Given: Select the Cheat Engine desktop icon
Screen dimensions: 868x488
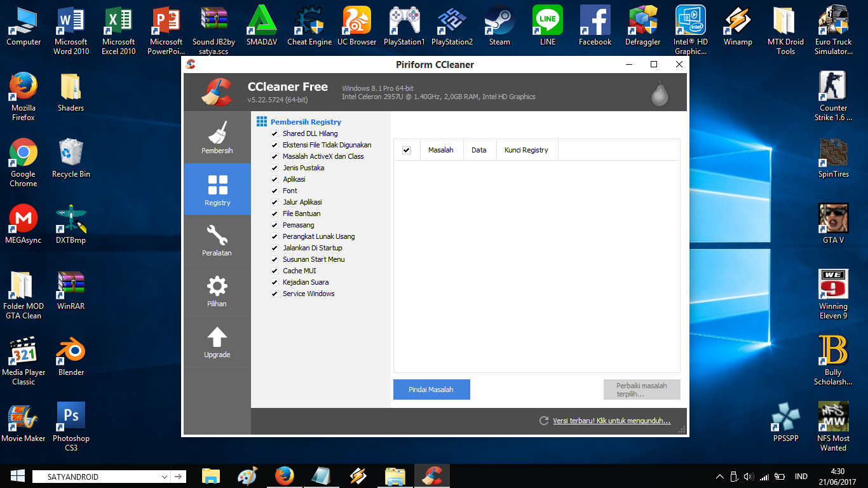Looking at the screenshot, I should (309, 27).
